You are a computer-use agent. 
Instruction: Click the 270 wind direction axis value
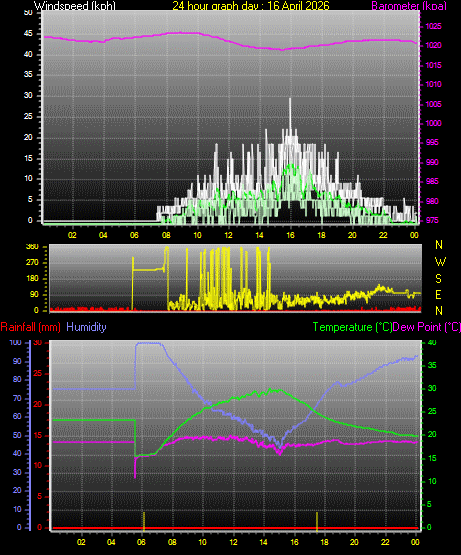pos(32,263)
